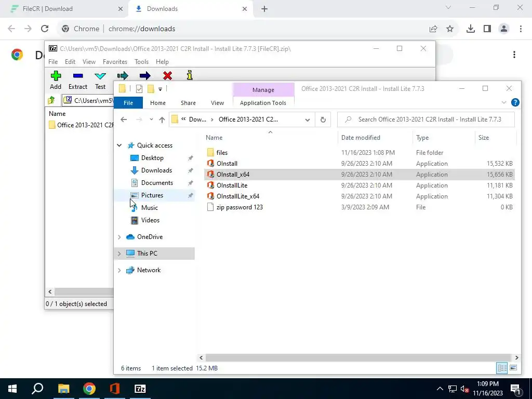532x399 pixels.
Task: Open Explorer Home ribbon tab
Action: [158, 103]
